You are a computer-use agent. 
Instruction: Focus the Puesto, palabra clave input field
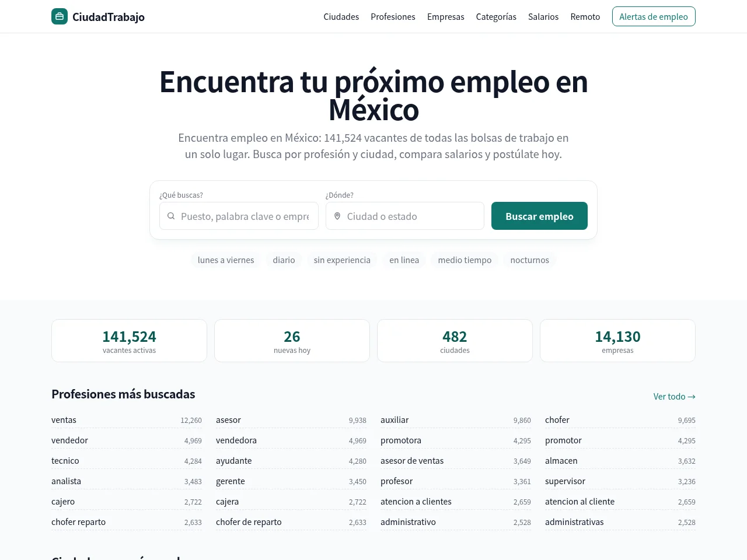(x=239, y=216)
